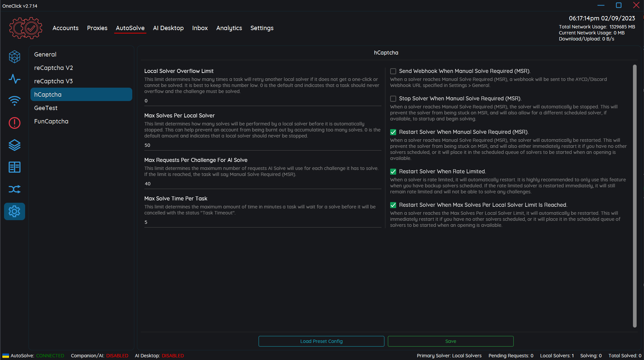Click the Load Preset Config button

(x=321, y=341)
